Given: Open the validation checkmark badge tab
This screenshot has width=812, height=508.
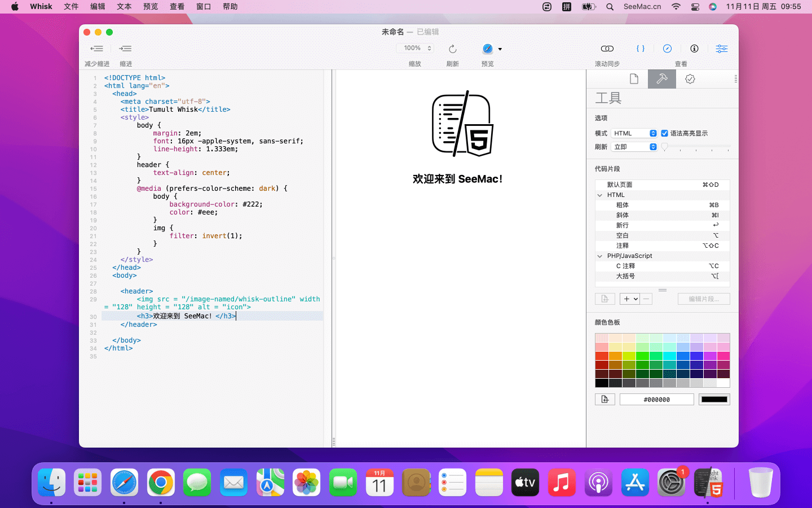Looking at the screenshot, I should coord(690,79).
